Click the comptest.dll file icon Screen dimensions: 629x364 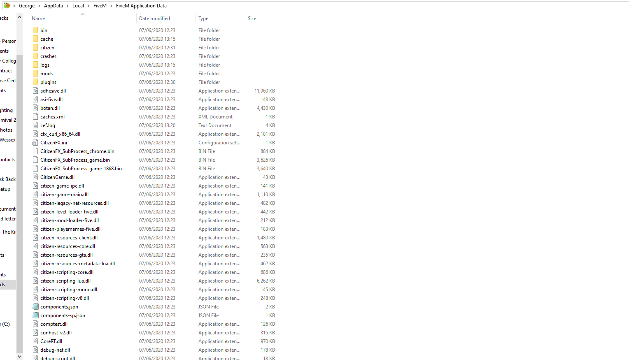tap(35, 324)
